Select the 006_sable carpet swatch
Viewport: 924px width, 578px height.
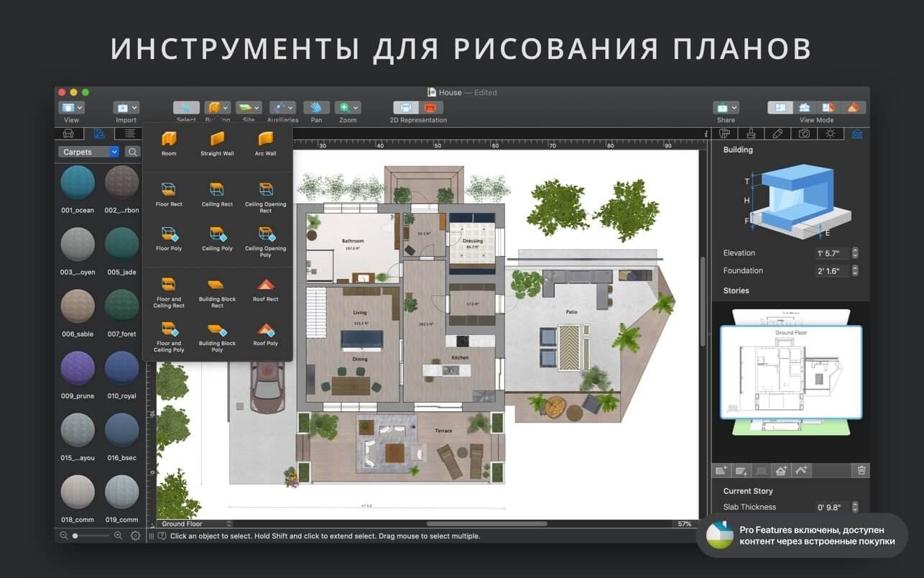tap(77, 305)
